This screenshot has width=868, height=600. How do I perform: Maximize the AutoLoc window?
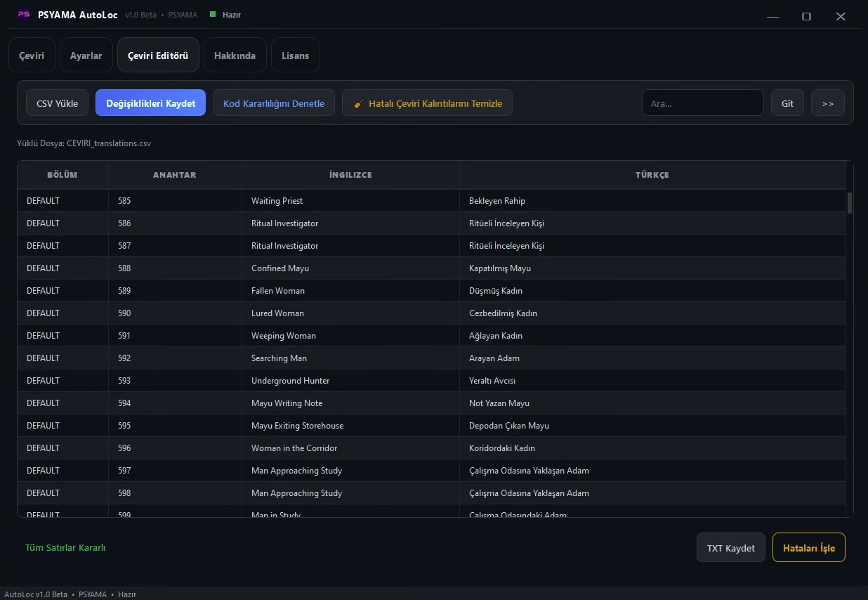806,16
